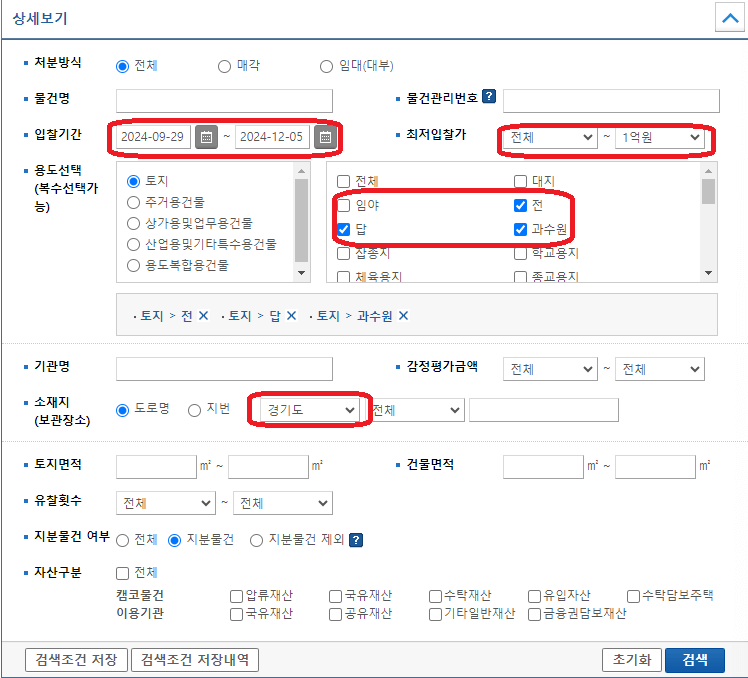748x678 pixels.
Task: Check 수탁재산 checkbox
Action: tap(435, 596)
